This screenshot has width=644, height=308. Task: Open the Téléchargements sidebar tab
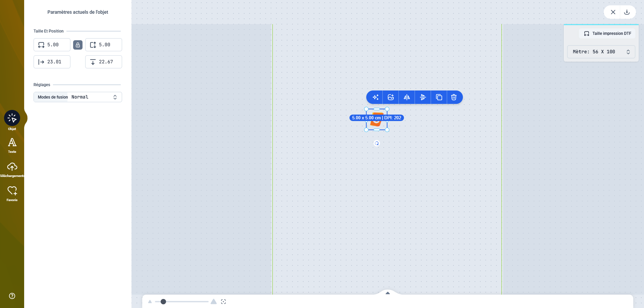pos(12,170)
